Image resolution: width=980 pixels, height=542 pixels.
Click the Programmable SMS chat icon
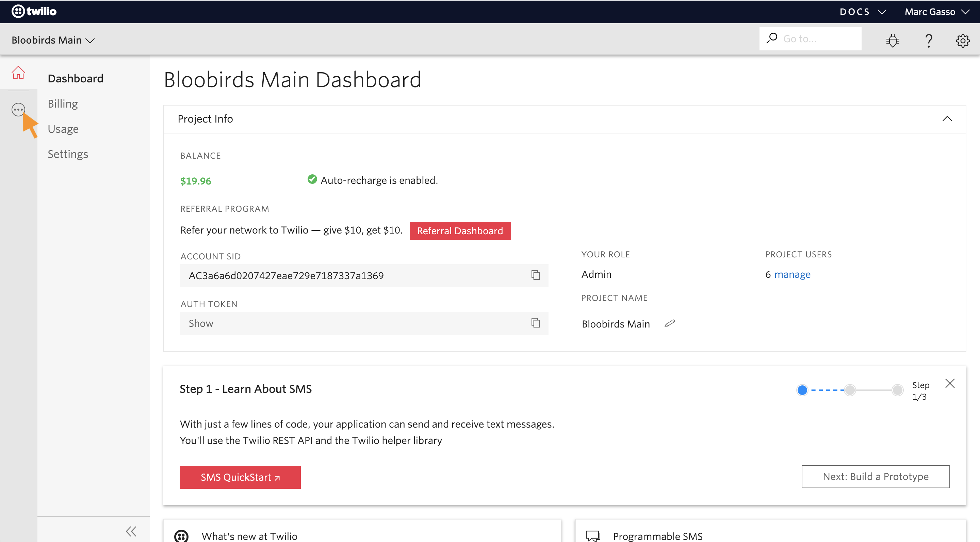coord(593,536)
